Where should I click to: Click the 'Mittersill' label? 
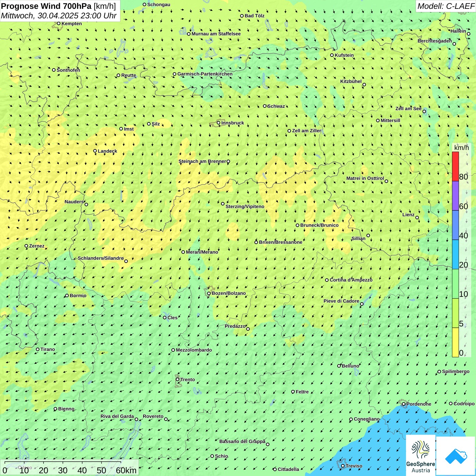click(x=391, y=120)
